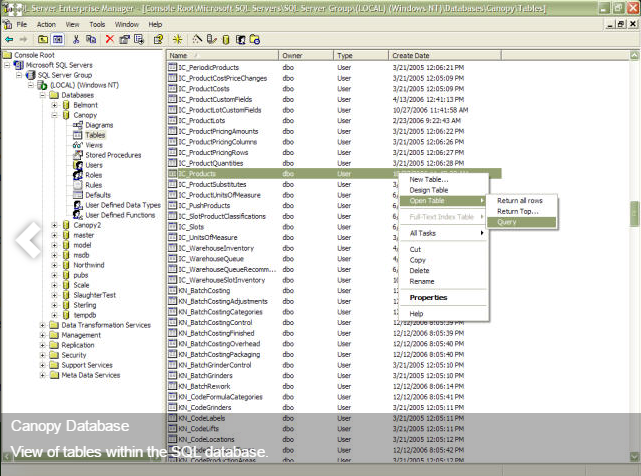Click the red Delete X toolbar icon
The width and height of the screenshot is (641, 476).
point(109,39)
